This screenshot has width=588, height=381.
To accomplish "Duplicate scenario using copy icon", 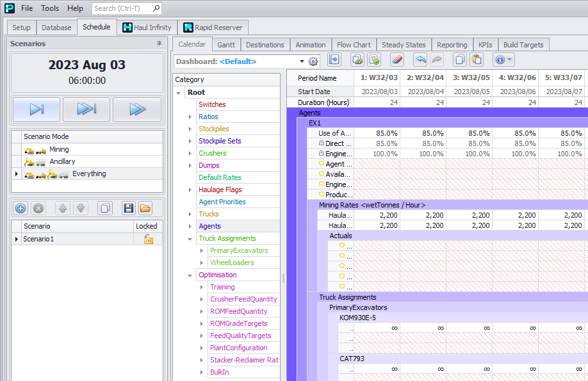I will pos(106,208).
